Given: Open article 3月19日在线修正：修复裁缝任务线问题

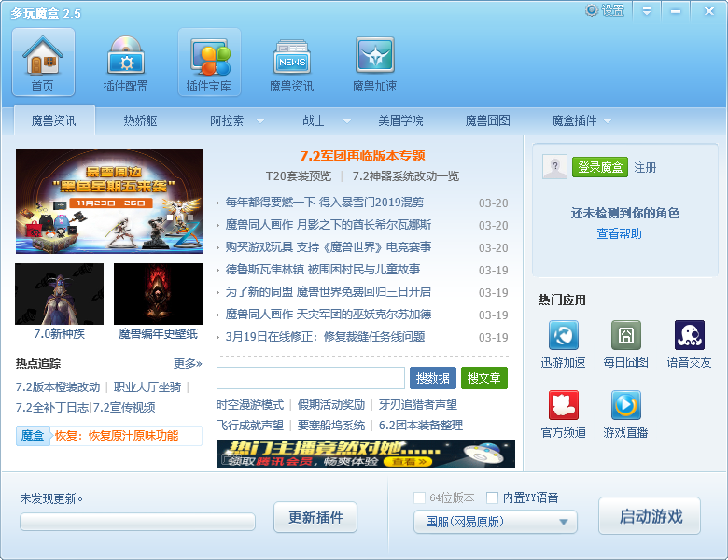Looking at the screenshot, I should (x=325, y=337).
